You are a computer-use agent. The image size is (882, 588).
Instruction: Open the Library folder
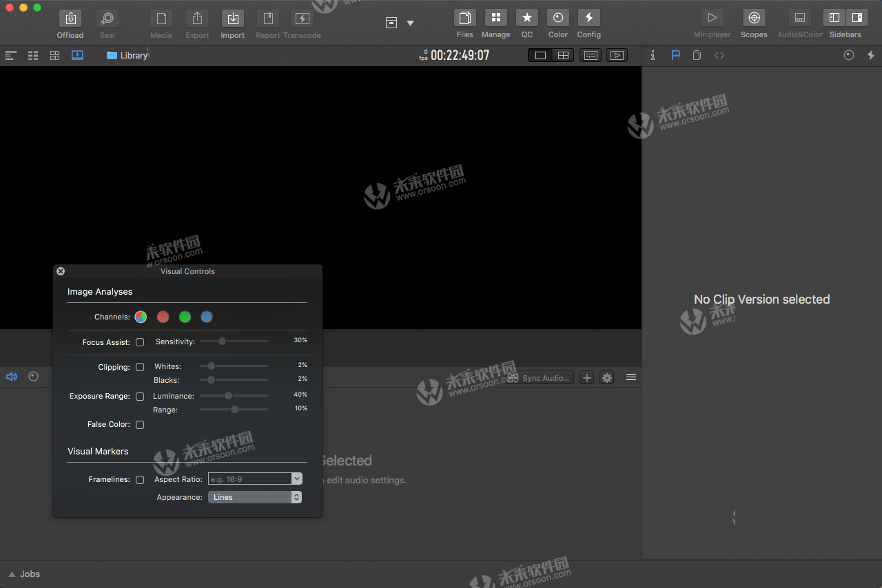point(127,55)
